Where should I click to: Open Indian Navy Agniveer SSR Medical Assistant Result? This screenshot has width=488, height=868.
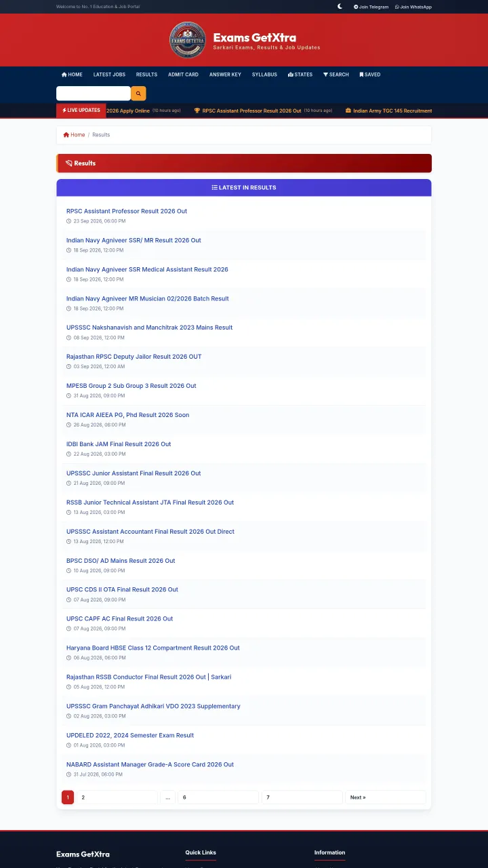point(147,269)
